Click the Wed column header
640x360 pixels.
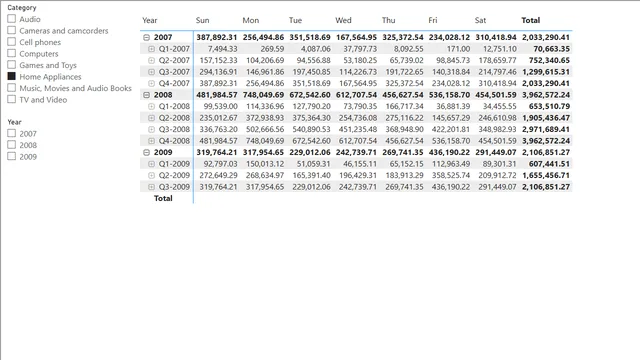pyautogui.click(x=343, y=20)
